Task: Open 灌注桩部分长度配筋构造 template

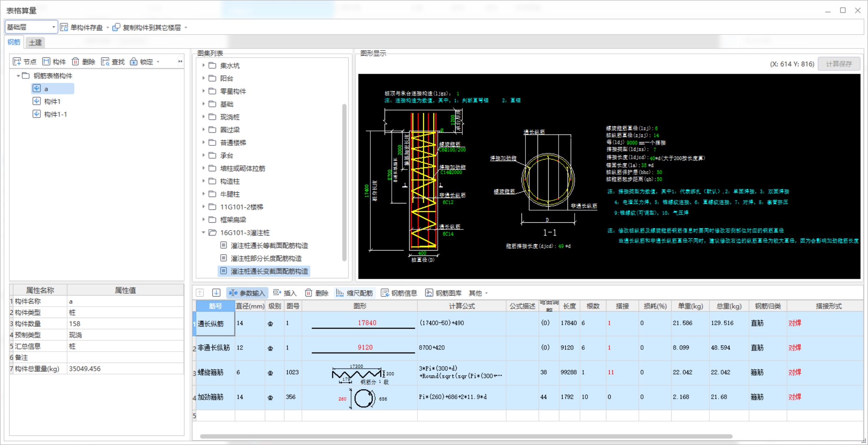Action: (x=266, y=258)
